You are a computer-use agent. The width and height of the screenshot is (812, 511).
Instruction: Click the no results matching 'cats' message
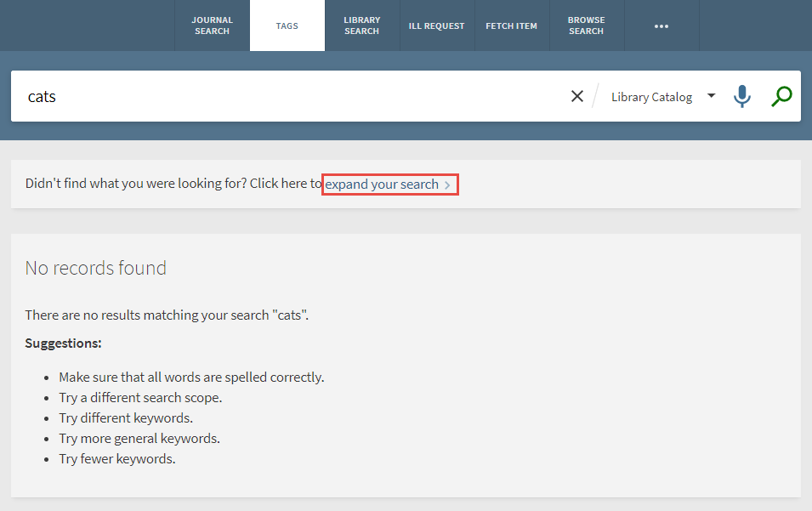[167, 315]
